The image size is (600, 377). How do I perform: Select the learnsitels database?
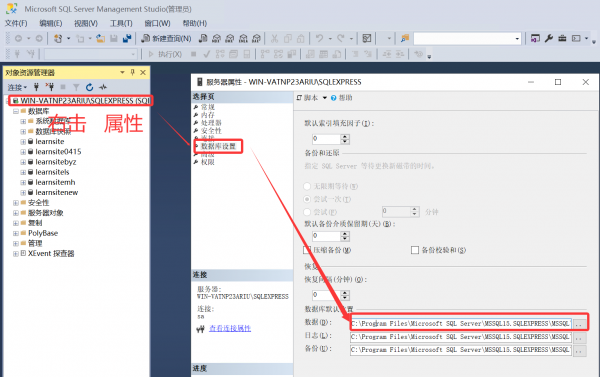coord(52,172)
